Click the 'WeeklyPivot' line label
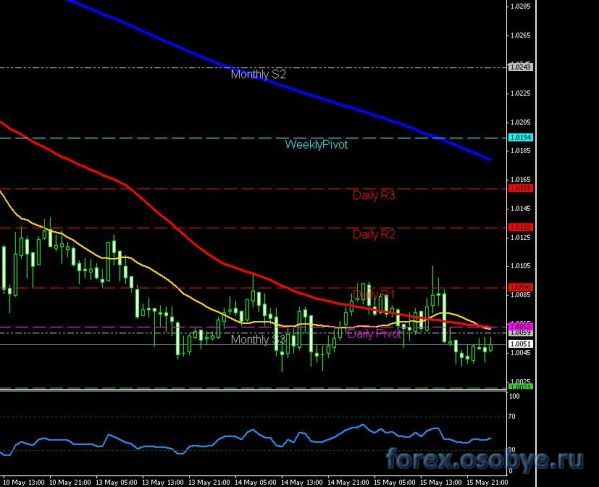The width and height of the screenshot is (599, 487). [316, 145]
